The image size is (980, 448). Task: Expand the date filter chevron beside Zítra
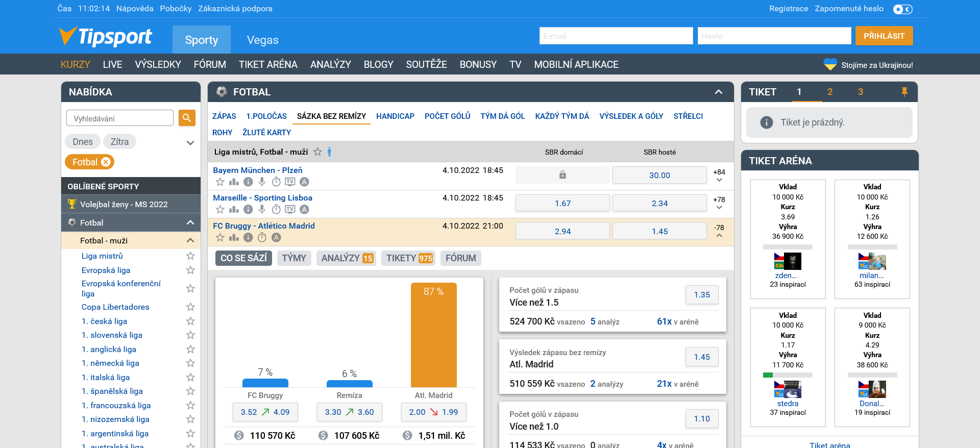click(x=190, y=143)
